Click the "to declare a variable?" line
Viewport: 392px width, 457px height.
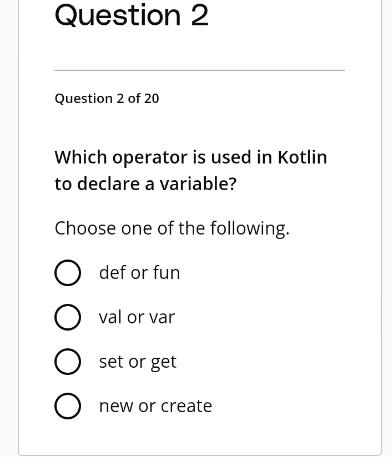[146, 184]
